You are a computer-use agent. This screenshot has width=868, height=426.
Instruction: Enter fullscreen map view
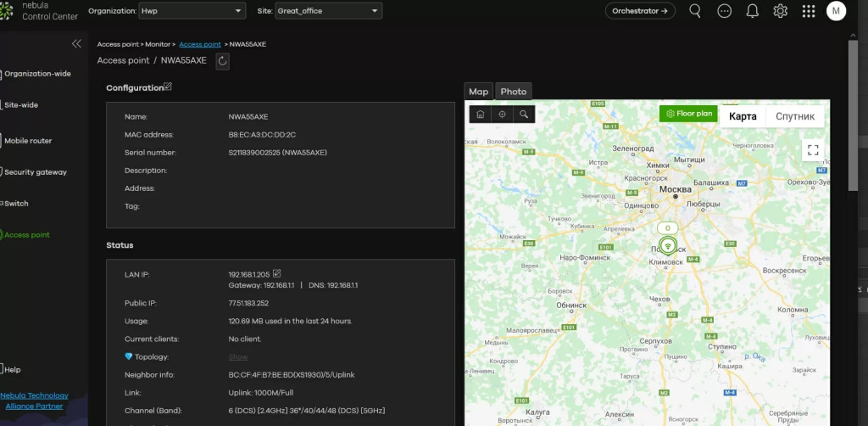(812, 150)
